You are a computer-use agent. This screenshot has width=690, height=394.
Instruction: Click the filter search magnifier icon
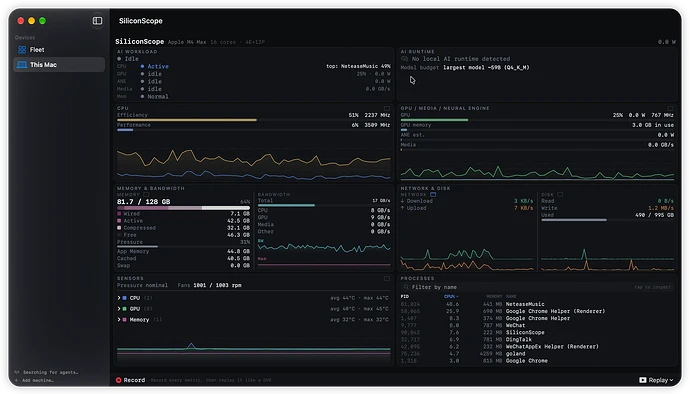(406, 287)
